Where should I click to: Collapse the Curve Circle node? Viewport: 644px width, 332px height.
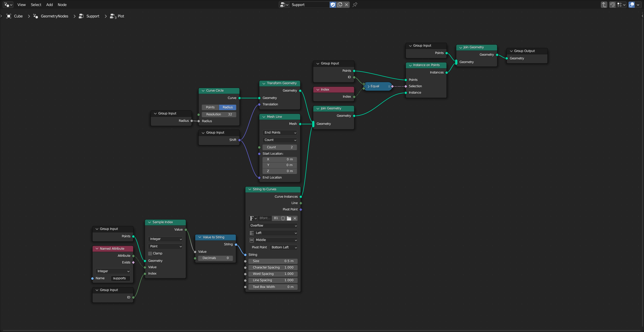[x=203, y=91]
